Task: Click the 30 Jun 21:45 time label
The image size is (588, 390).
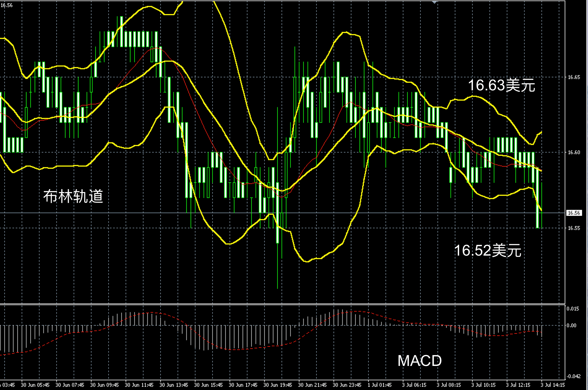Action: [x=312, y=385]
